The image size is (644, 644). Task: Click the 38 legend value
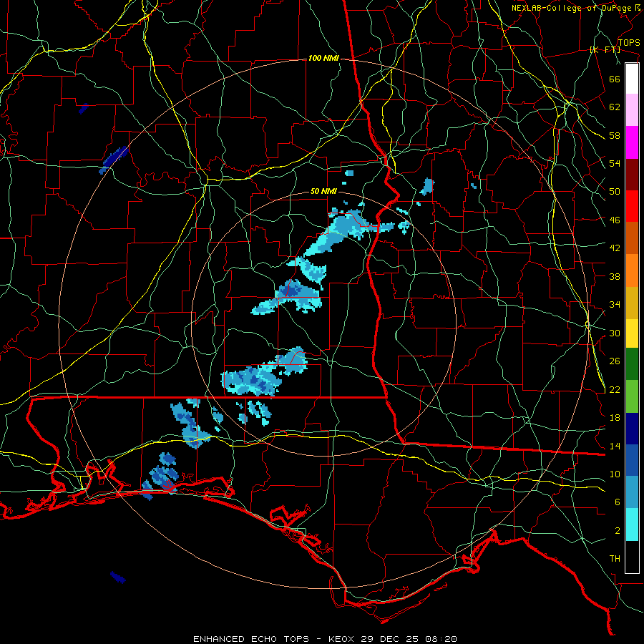(615, 276)
